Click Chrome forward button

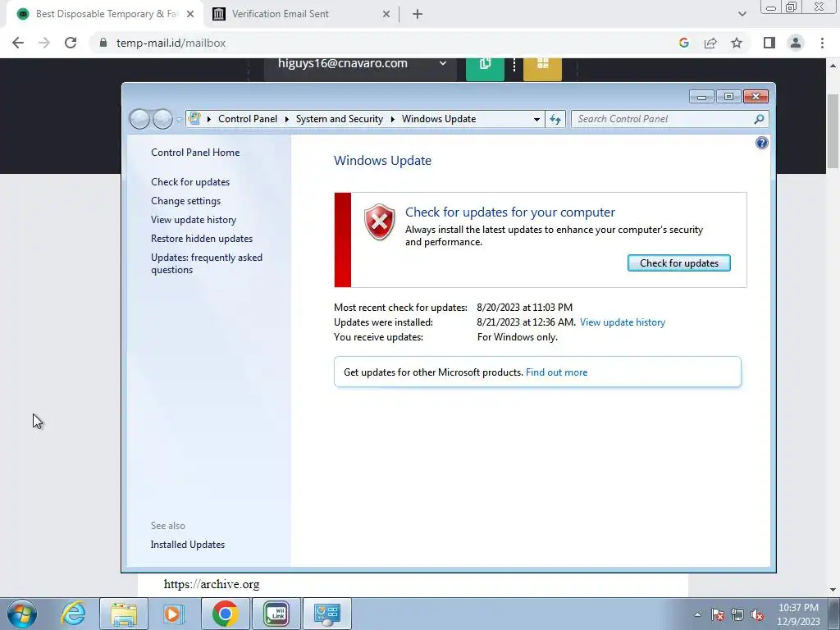44,43
